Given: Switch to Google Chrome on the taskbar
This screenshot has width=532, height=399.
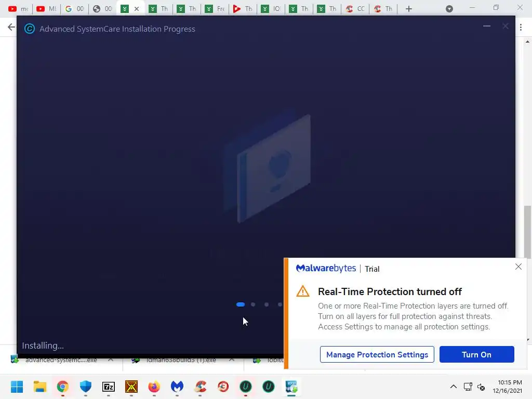Looking at the screenshot, I should click(63, 387).
